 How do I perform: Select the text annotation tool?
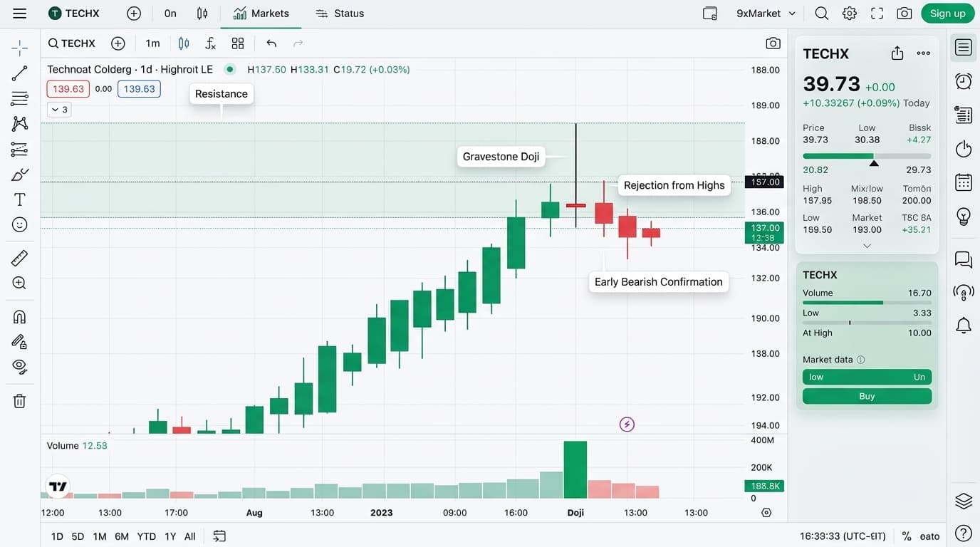(20, 199)
